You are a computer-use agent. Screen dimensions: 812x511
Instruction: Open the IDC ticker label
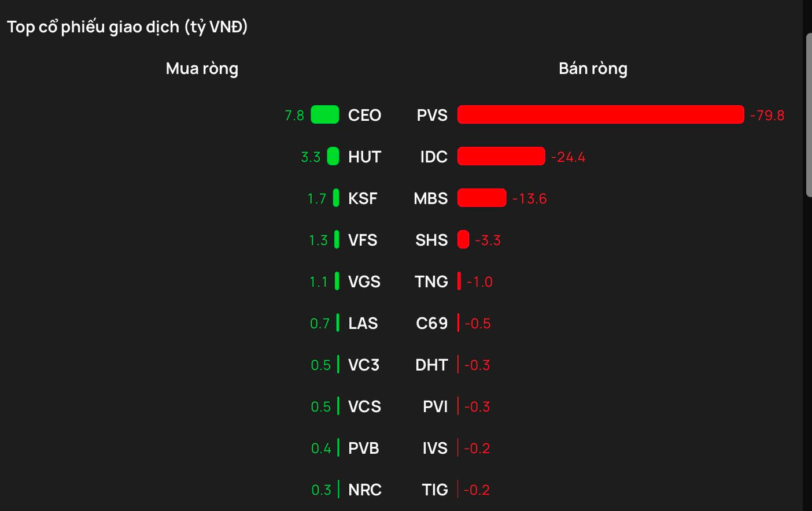click(434, 157)
